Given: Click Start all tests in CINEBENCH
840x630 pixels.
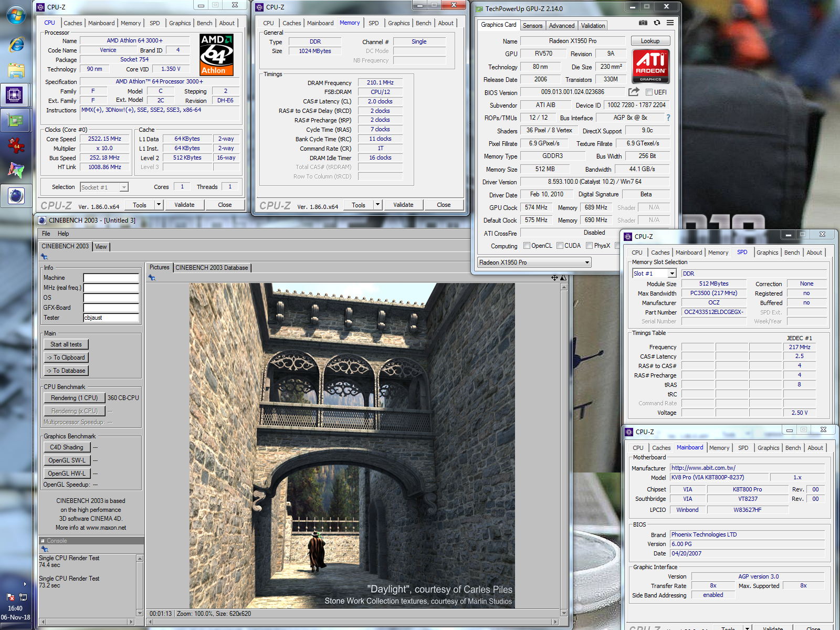Looking at the screenshot, I should 66,344.
